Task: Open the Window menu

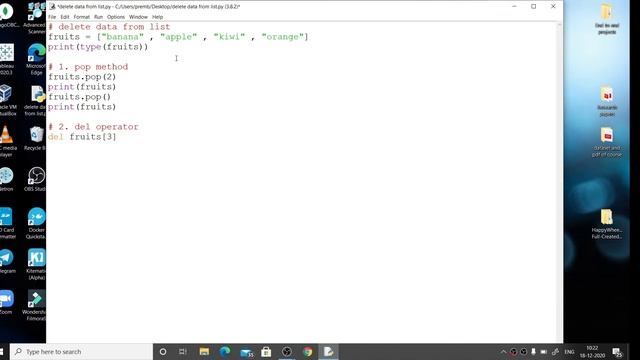Action: (138, 17)
